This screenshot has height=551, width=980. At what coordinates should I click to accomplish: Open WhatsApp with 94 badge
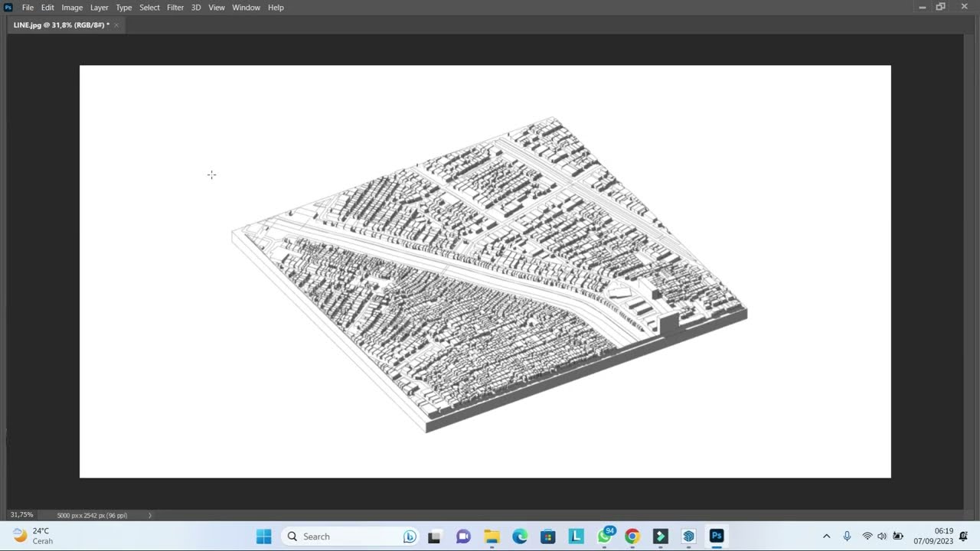(605, 536)
